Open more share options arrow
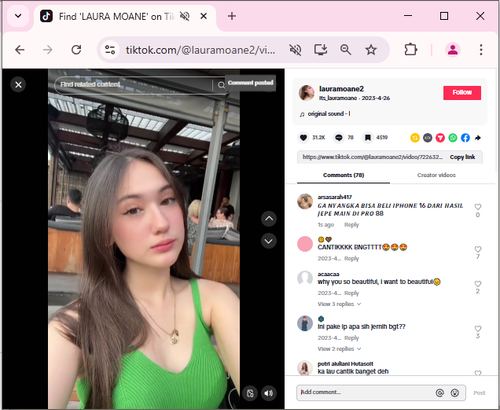This screenshot has height=410, width=500. [x=478, y=138]
